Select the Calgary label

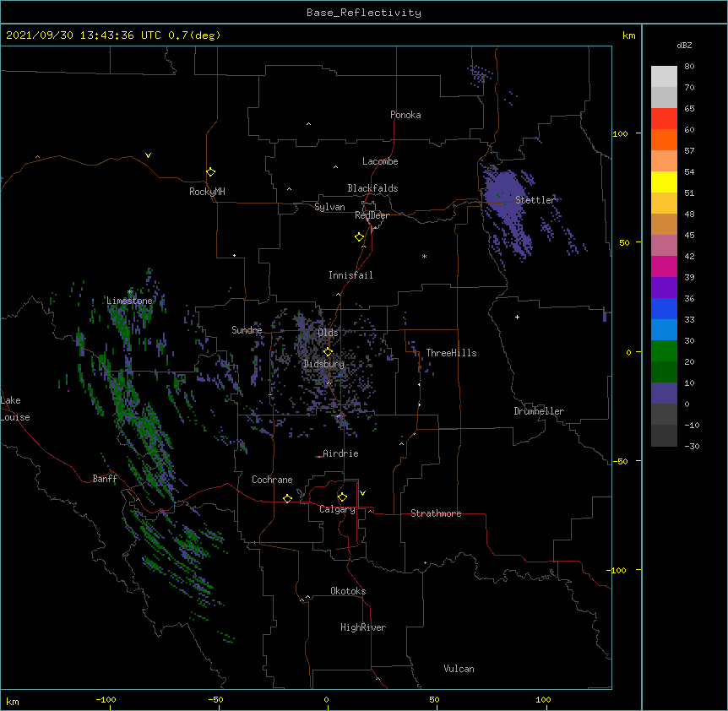click(337, 509)
